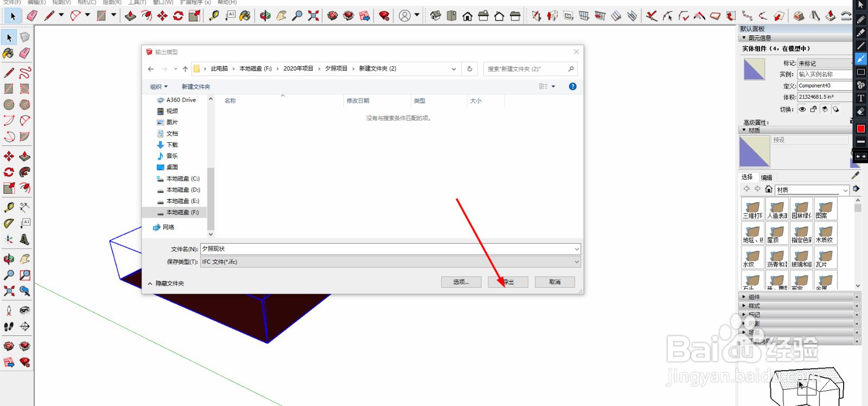Expand the address path history dropdown
The width and height of the screenshot is (868, 406).
coord(454,69)
